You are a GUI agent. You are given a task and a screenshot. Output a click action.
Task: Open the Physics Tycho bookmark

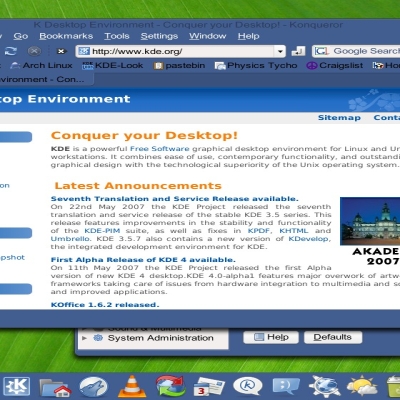pos(256,65)
